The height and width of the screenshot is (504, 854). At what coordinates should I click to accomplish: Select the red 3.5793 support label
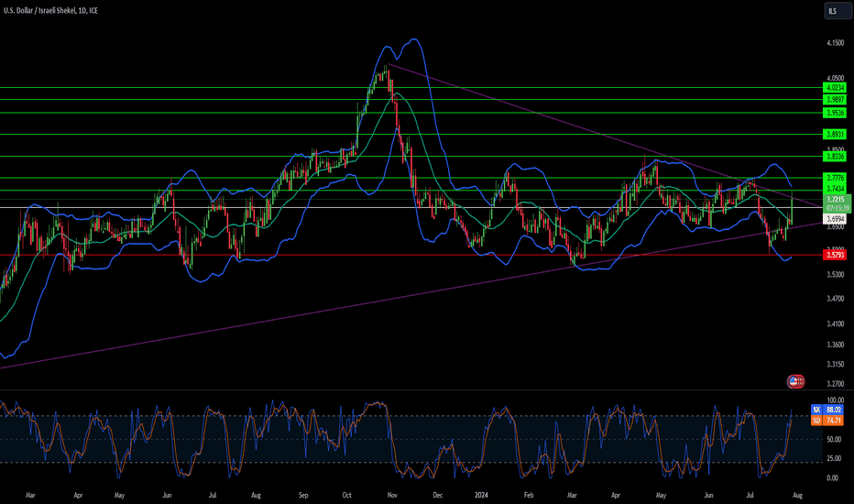[835, 255]
